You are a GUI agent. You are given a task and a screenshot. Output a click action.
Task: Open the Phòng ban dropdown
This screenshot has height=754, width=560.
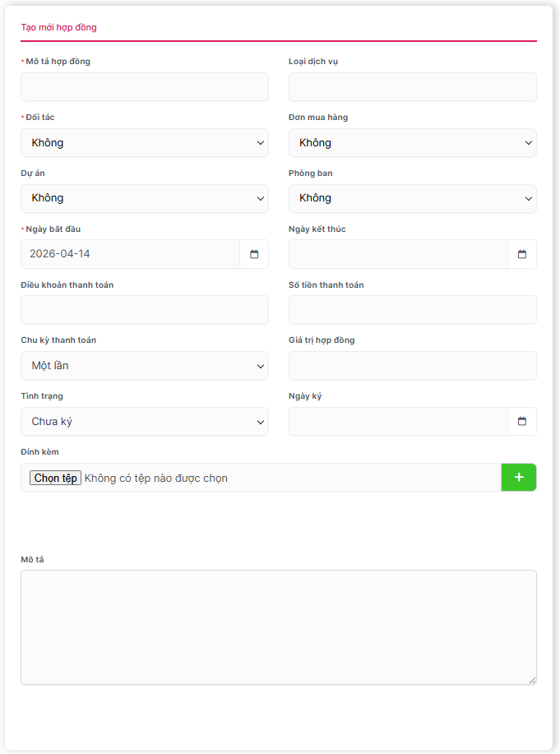(412, 198)
